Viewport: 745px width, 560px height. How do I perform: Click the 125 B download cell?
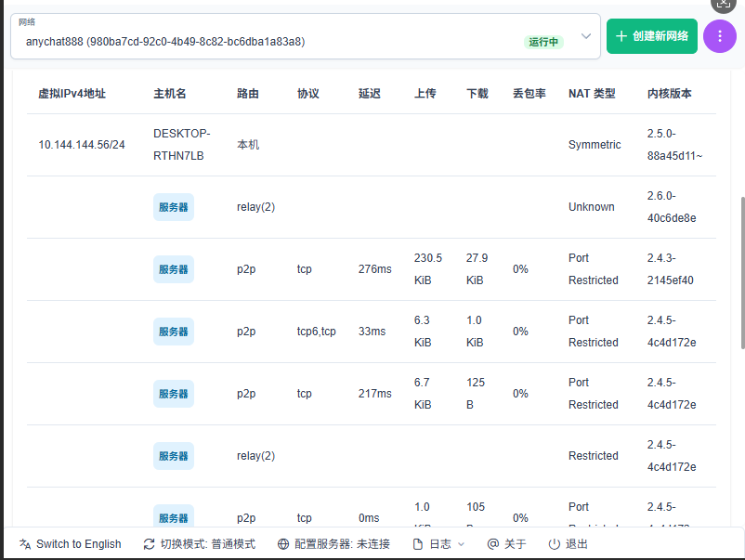click(x=475, y=394)
